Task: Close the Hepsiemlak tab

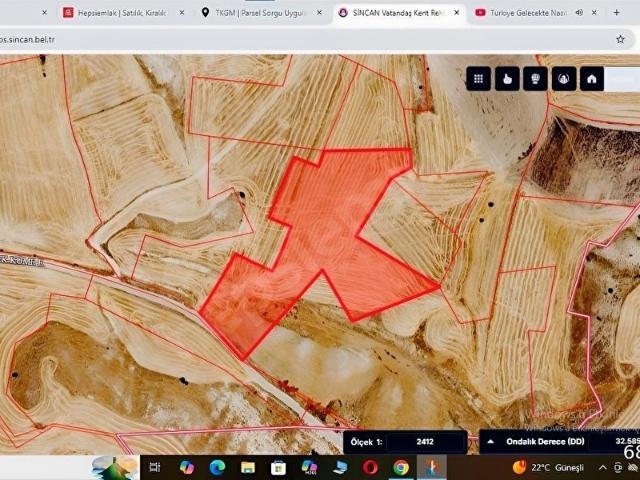Action: (182, 13)
